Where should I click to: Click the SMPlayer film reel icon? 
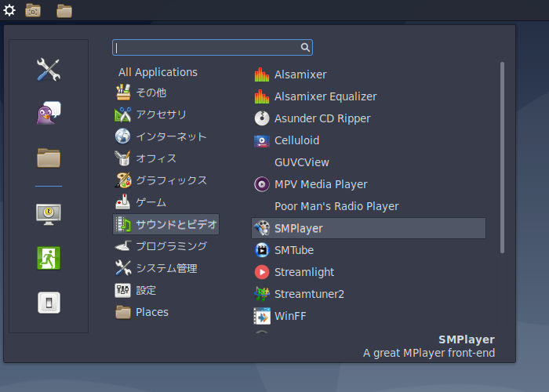(x=262, y=228)
